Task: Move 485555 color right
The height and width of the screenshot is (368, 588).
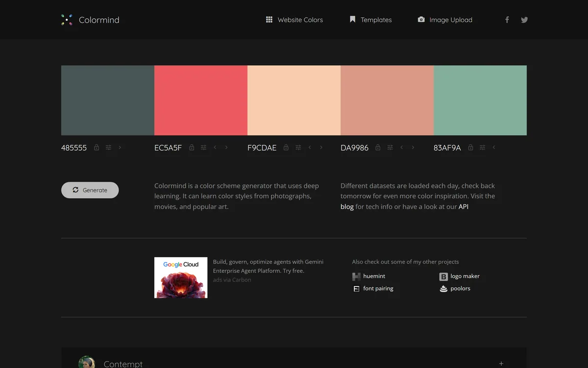Action: (120, 147)
